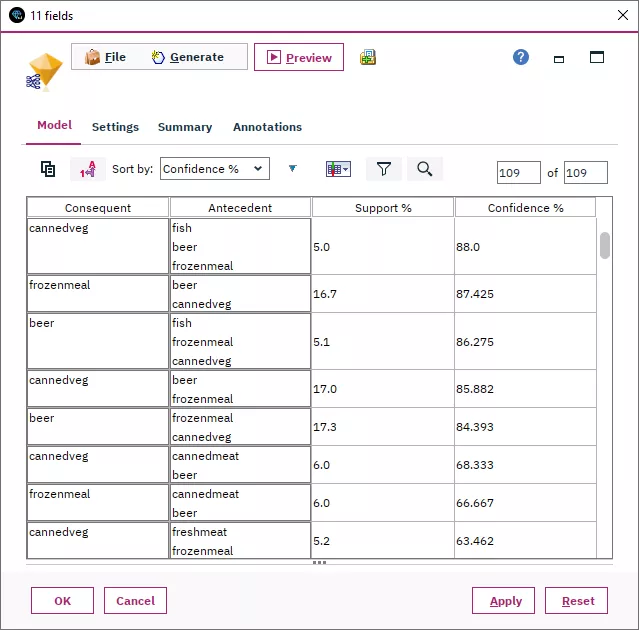The height and width of the screenshot is (630, 639).
Task: Open the File menu
Action: click(106, 57)
